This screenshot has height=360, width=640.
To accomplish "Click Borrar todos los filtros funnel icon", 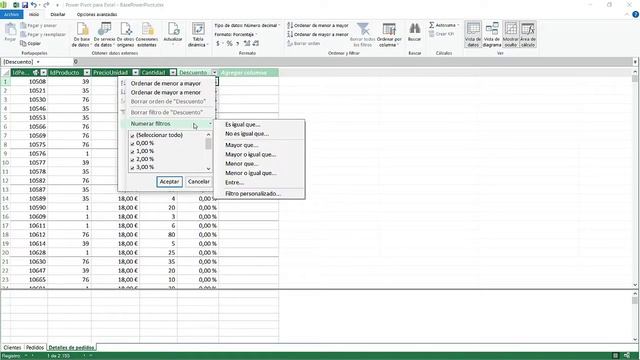I will pyautogui.click(x=363, y=29).
